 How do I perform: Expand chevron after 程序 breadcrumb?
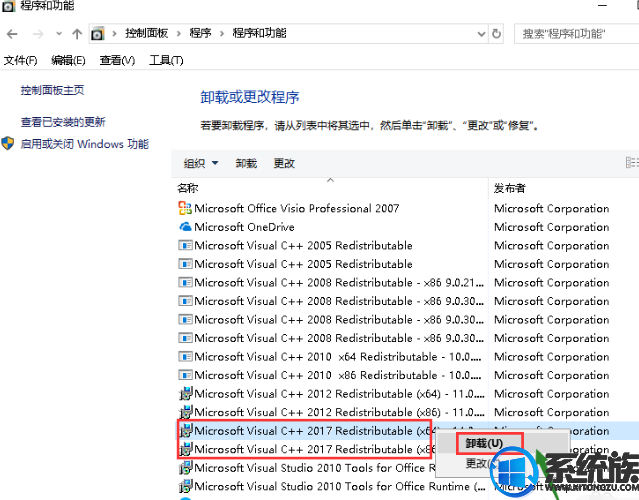click(222, 34)
